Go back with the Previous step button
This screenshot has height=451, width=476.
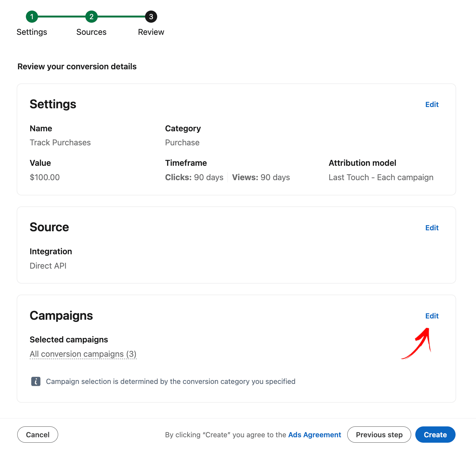coord(379,435)
